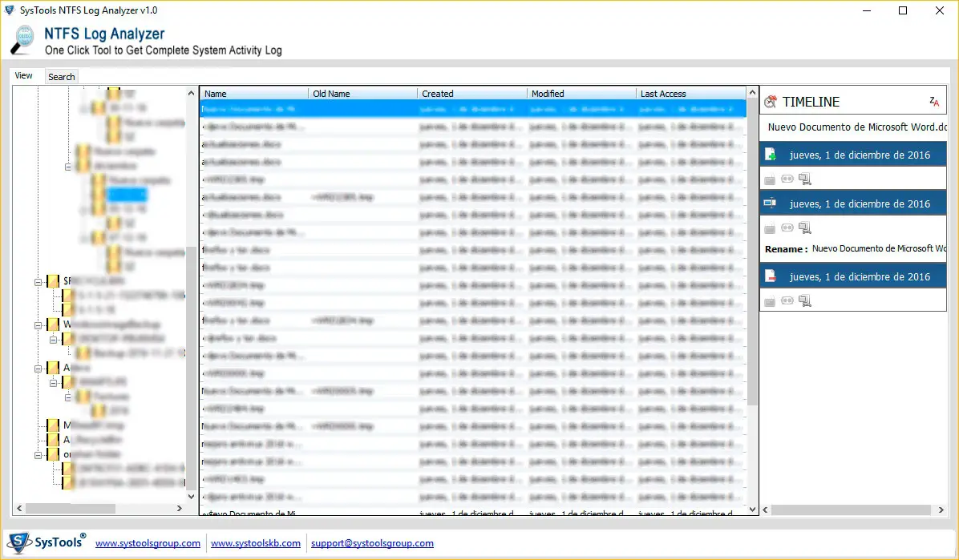959x560 pixels.
Task: Open the support@systoolsgroup.com email link
Action: [x=372, y=543]
